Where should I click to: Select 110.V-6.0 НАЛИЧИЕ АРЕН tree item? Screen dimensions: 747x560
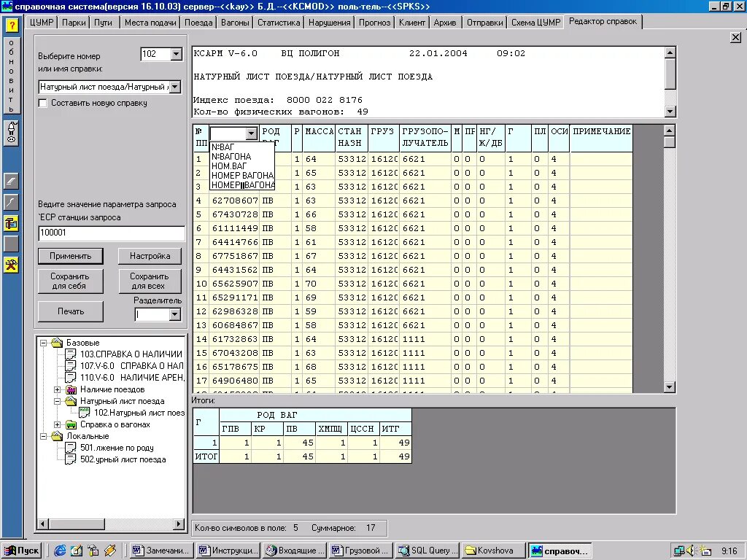click(132, 378)
